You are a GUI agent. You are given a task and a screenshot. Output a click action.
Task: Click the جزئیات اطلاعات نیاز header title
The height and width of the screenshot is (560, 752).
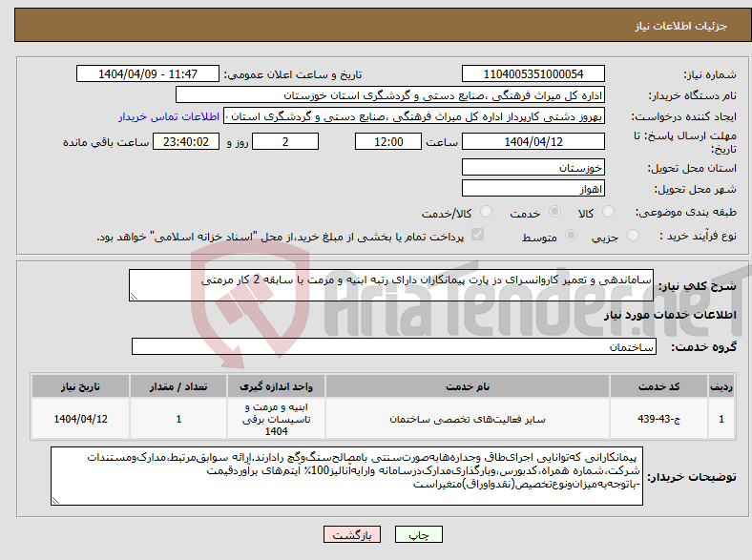[x=681, y=26]
